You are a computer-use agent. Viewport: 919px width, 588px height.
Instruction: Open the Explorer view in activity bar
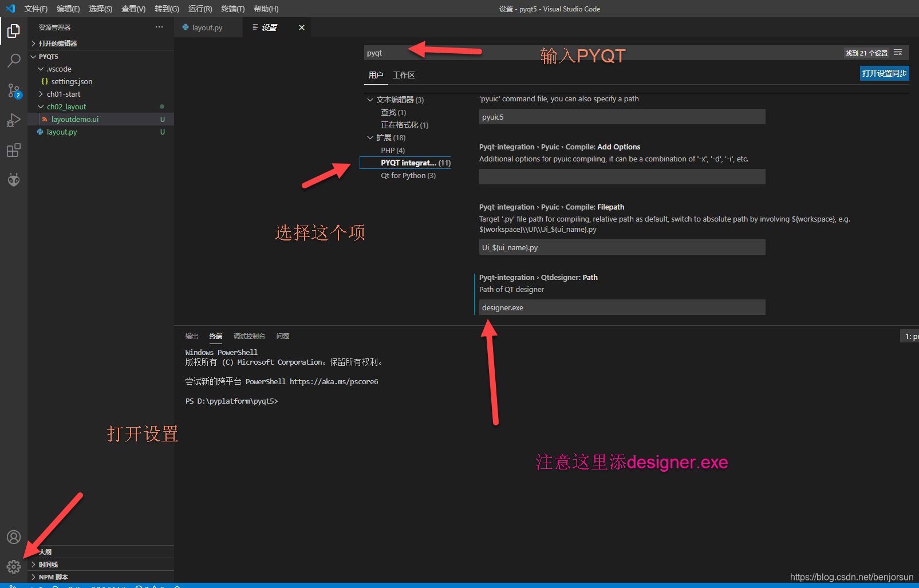pyautogui.click(x=14, y=30)
